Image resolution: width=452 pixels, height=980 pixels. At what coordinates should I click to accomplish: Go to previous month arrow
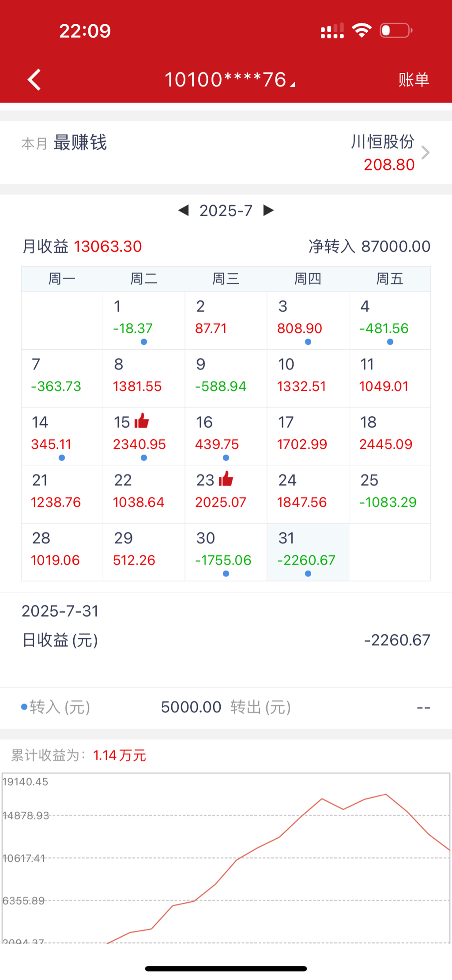click(x=184, y=211)
